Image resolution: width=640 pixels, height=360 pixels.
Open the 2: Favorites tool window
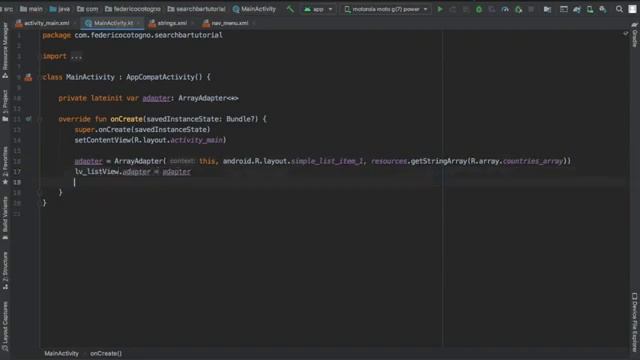coord(5,165)
